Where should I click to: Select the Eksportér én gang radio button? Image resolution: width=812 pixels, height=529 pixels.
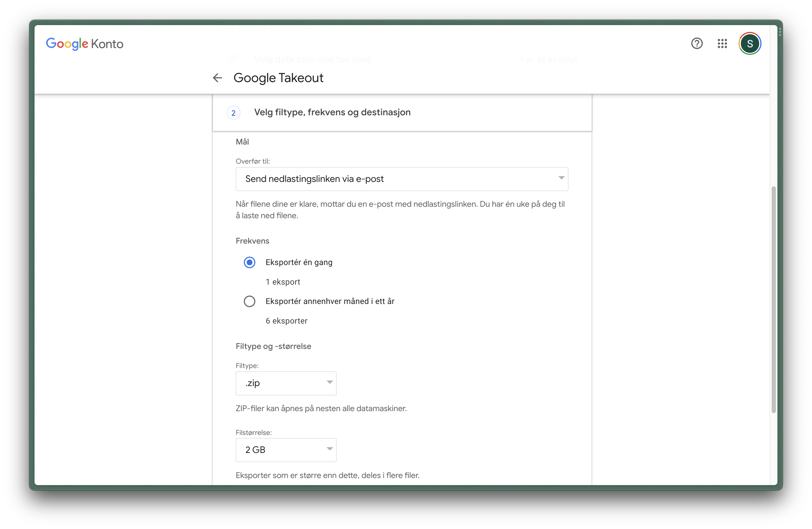[x=249, y=262]
